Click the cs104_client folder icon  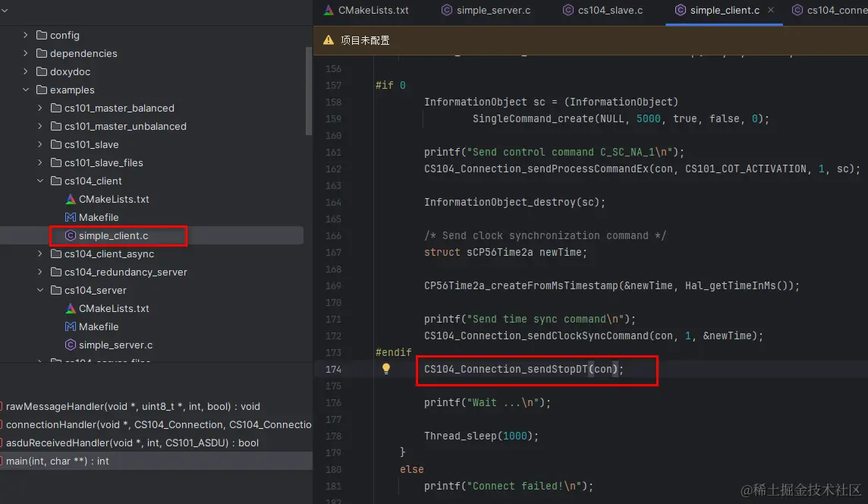click(56, 181)
